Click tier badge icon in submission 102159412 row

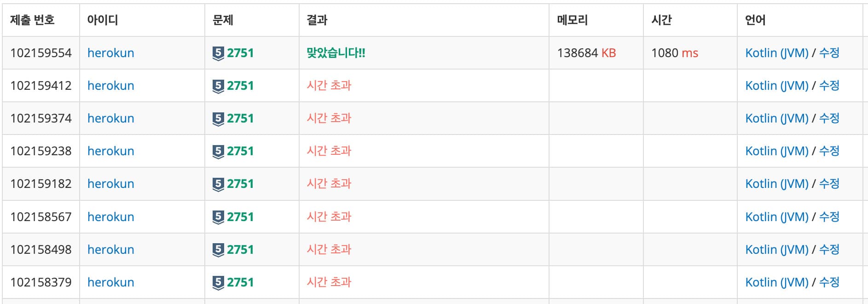(218, 86)
